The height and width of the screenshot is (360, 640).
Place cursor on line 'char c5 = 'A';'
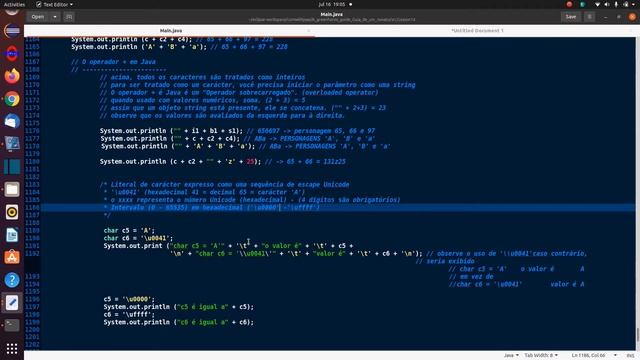click(x=129, y=230)
